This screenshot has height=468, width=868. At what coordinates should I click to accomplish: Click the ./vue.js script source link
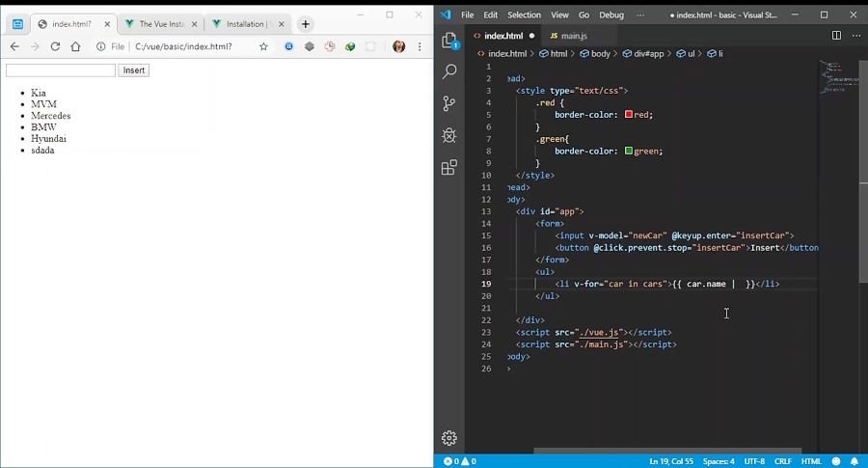pyautogui.click(x=600, y=332)
